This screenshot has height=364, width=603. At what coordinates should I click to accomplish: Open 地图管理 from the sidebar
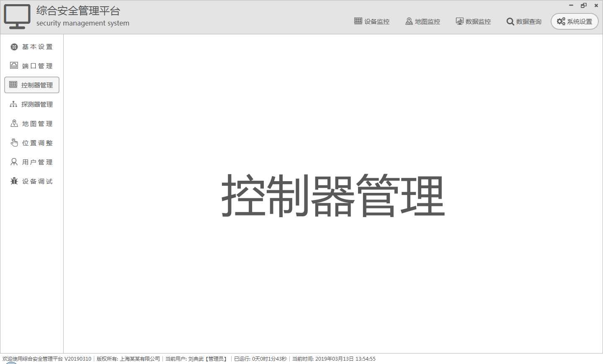click(32, 123)
